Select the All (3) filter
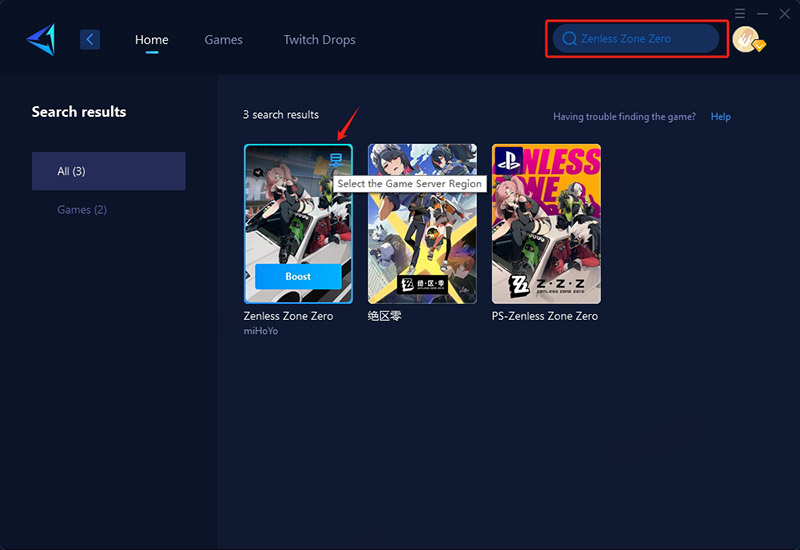Image resolution: width=800 pixels, height=550 pixels. click(109, 171)
